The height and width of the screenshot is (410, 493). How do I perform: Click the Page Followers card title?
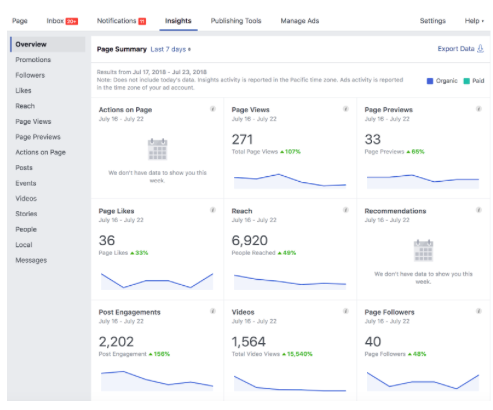click(x=389, y=312)
